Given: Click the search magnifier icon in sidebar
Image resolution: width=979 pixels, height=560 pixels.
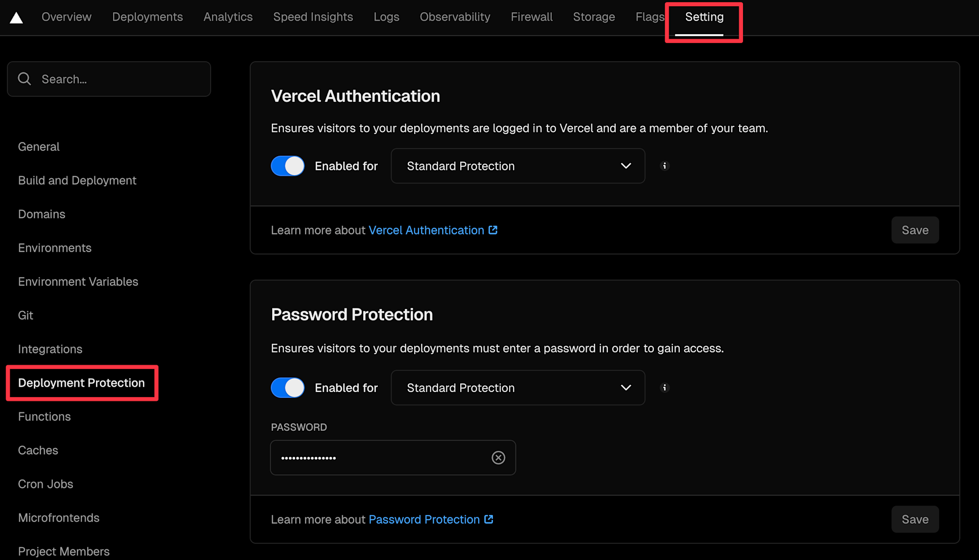Looking at the screenshot, I should tap(24, 79).
